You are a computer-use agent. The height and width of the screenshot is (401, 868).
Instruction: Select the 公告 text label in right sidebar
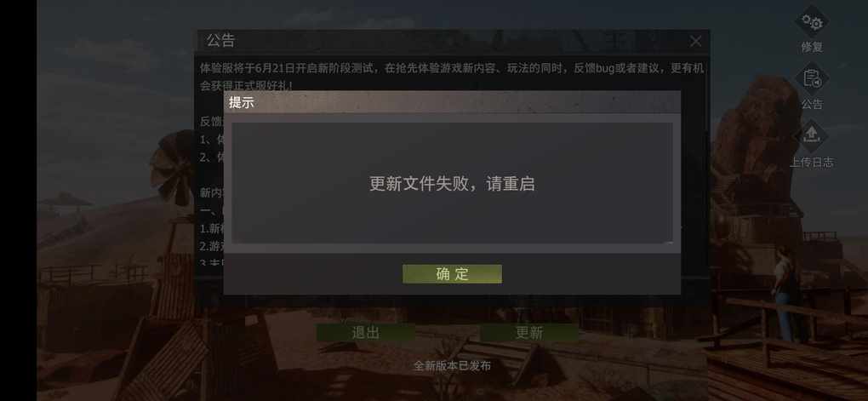[x=812, y=104]
